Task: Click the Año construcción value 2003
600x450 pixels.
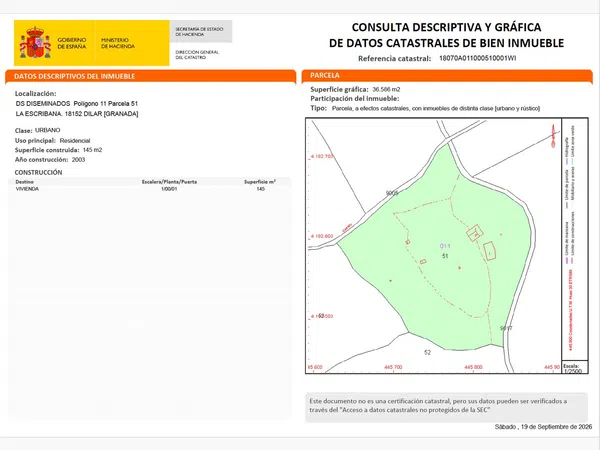Action: click(x=78, y=160)
